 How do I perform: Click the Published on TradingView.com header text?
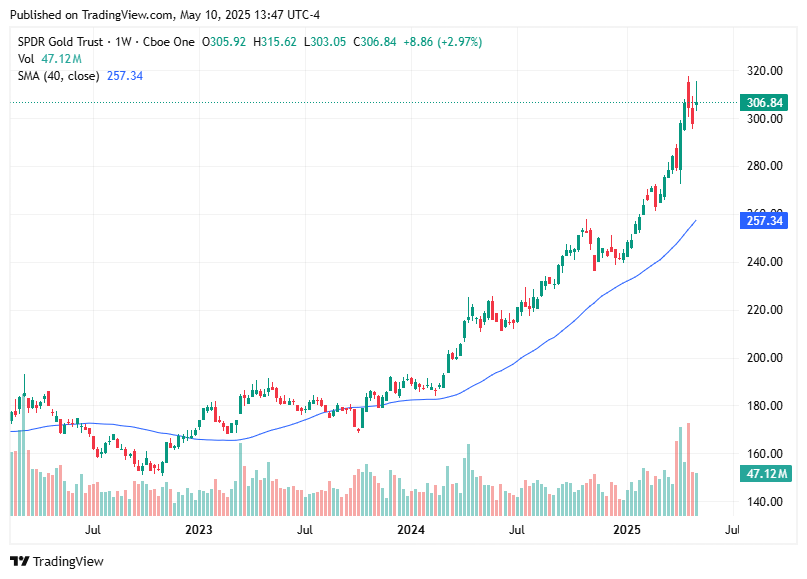tap(165, 15)
